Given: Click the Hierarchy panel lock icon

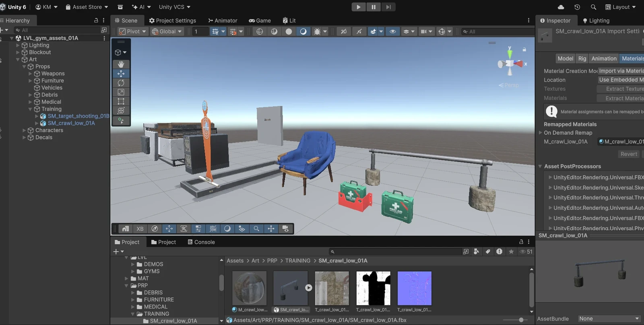Looking at the screenshot, I should (x=96, y=20).
